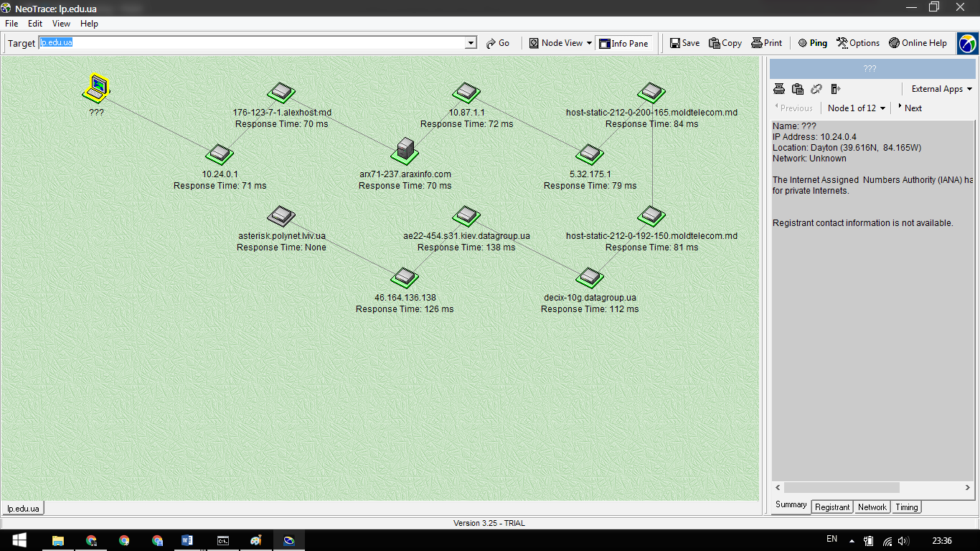Click the Go button
The width and height of the screenshot is (980, 551).
coord(498,43)
